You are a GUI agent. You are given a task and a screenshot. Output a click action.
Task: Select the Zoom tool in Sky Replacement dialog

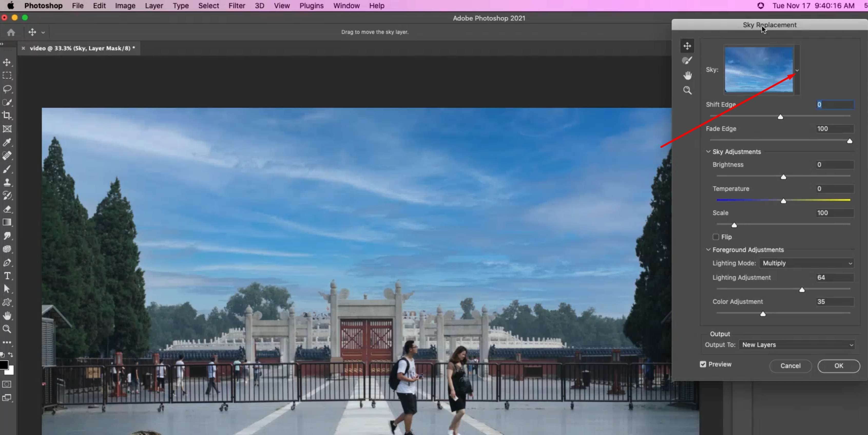pyautogui.click(x=687, y=90)
